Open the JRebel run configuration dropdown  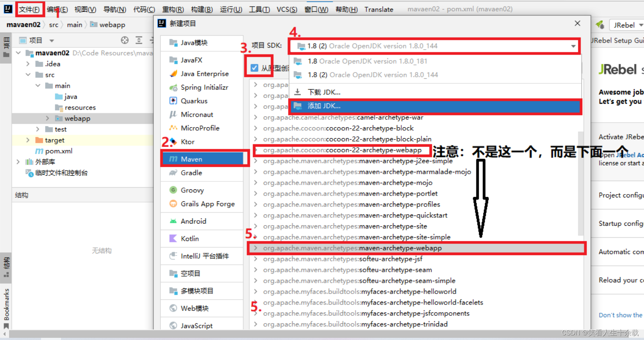tap(627, 25)
